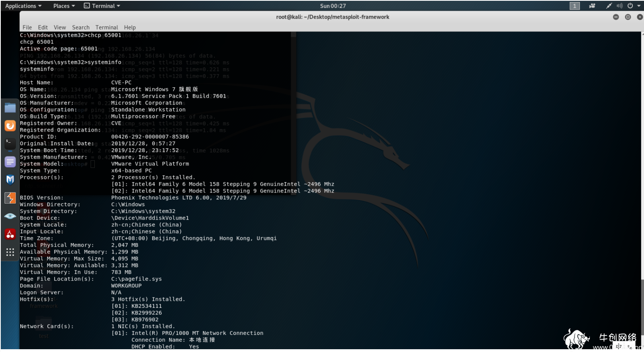This screenshot has height=352, width=644.
Task: Open the wired network status icon
Action: point(609,6)
